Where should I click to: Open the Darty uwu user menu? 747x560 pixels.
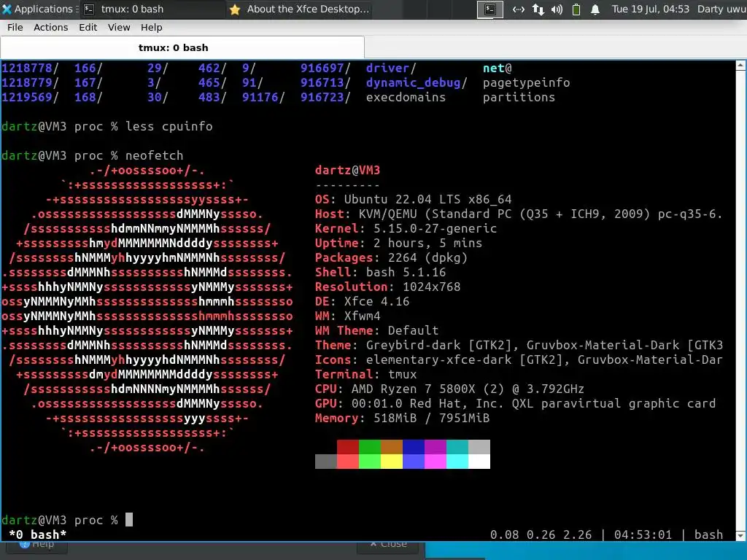click(x=721, y=9)
